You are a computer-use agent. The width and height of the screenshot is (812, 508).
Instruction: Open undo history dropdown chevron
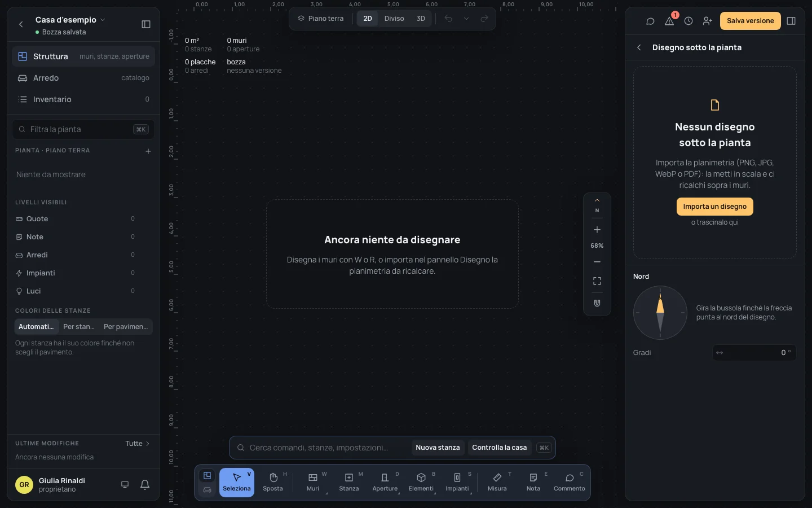tap(466, 19)
